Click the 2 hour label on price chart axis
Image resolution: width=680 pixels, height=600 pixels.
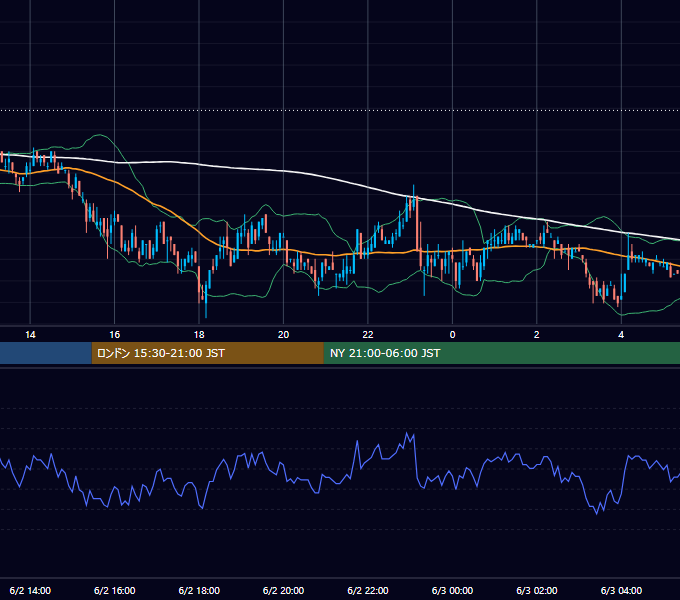(536, 335)
